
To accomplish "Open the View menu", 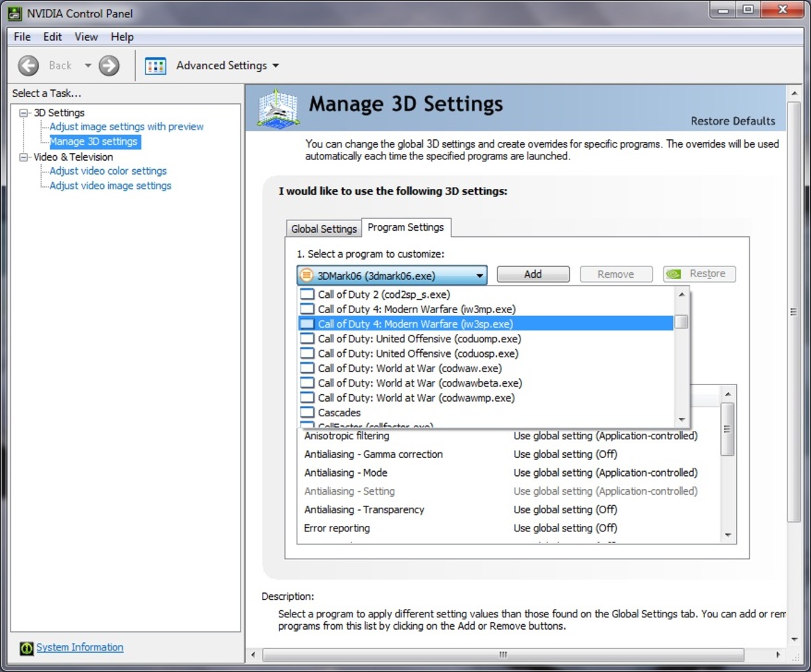I will (86, 37).
